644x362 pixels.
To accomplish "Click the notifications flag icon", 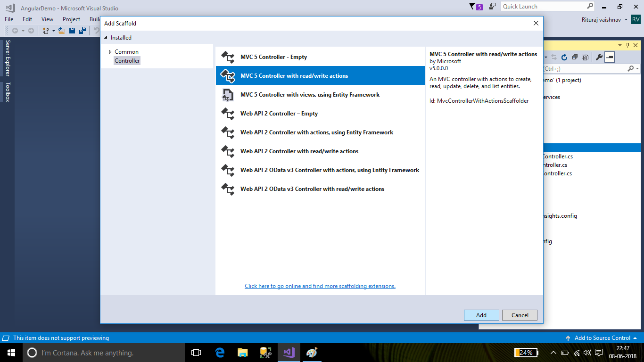I will (x=473, y=7).
